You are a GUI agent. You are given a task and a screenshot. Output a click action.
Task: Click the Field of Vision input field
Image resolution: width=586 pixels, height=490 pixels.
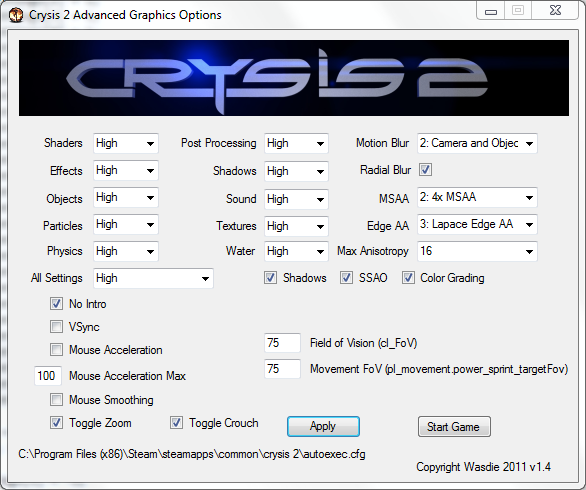tap(282, 343)
